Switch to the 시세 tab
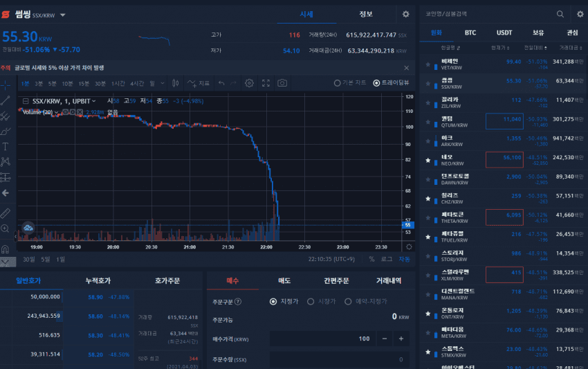Screen dimensions: 588x369 pos(306,15)
